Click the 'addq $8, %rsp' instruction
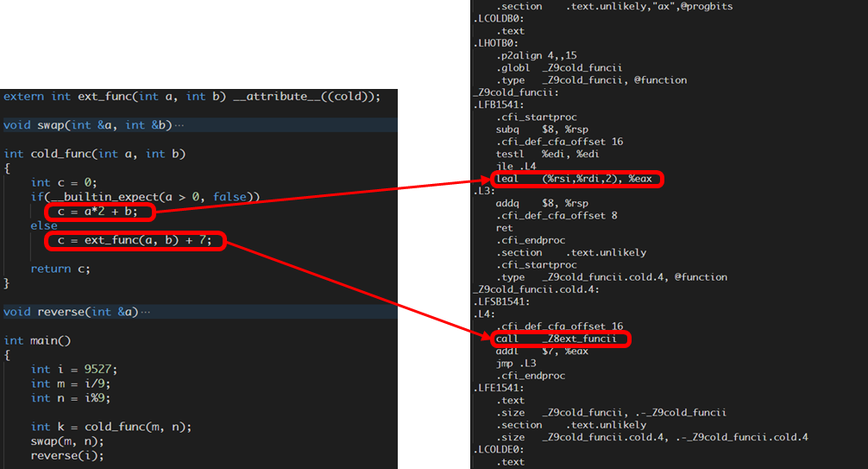This screenshot has width=868, height=469. tap(542, 203)
